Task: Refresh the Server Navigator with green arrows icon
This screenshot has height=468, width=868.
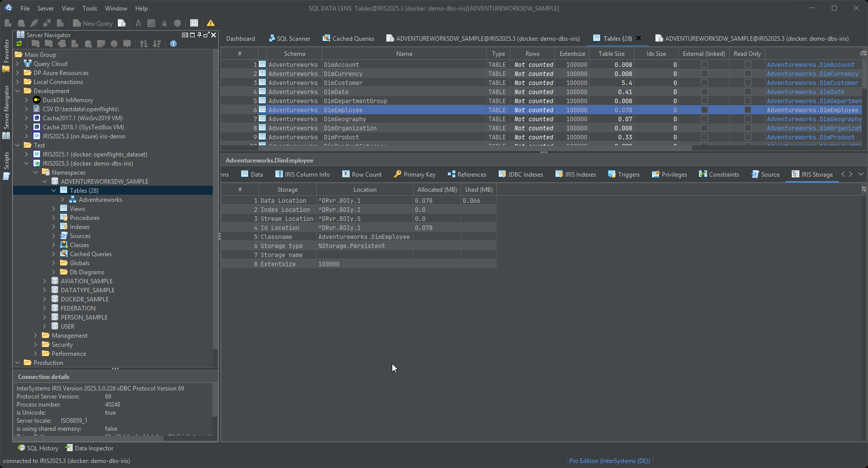Action: tap(20, 44)
